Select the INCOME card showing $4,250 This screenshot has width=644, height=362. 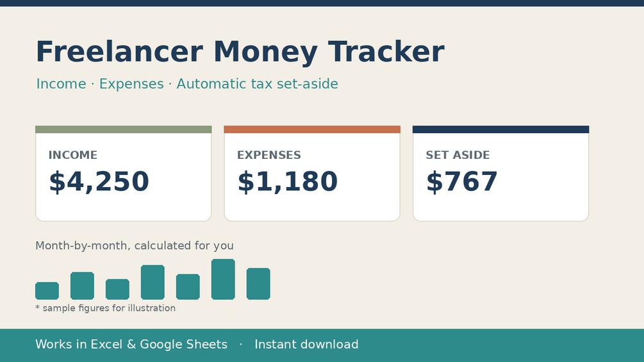tap(123, 174)
